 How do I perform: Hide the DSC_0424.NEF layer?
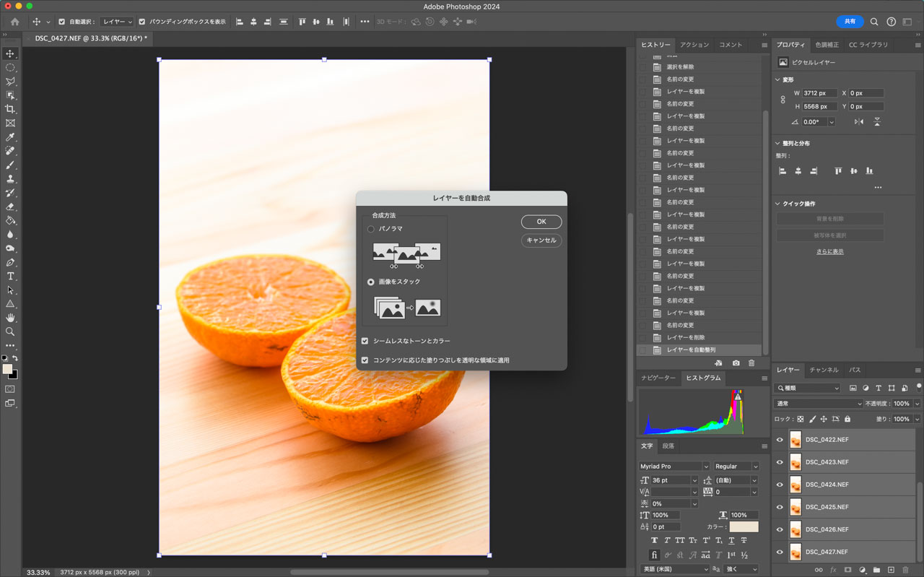(780, 485)
